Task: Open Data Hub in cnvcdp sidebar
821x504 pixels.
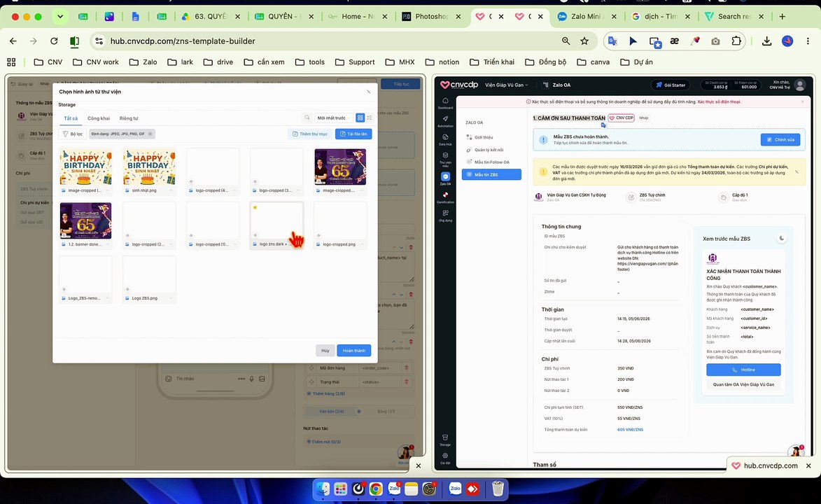Action: tap(445, 139)
